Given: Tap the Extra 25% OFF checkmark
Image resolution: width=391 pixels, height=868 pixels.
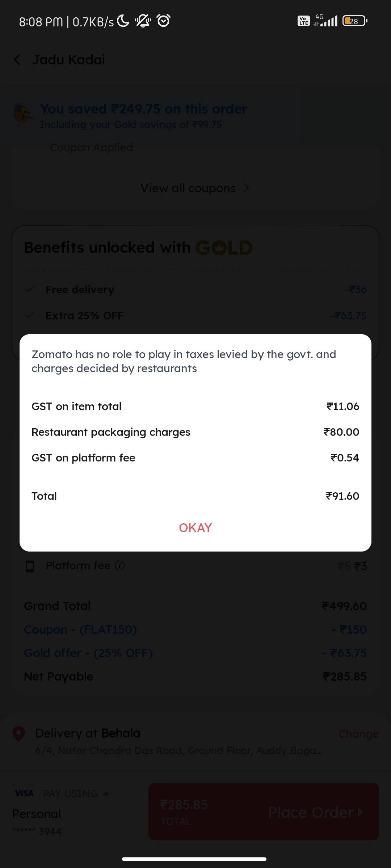Looking at the screenshot, I should [30, 315].
